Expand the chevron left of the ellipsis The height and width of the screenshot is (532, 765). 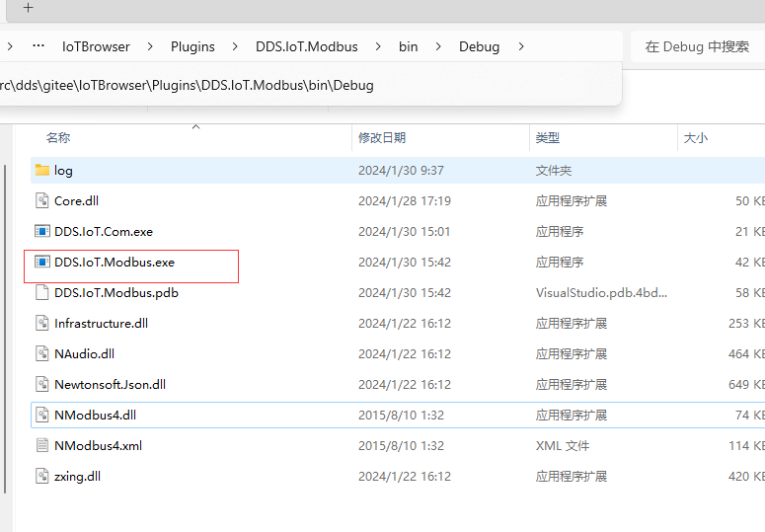point(10,46)
